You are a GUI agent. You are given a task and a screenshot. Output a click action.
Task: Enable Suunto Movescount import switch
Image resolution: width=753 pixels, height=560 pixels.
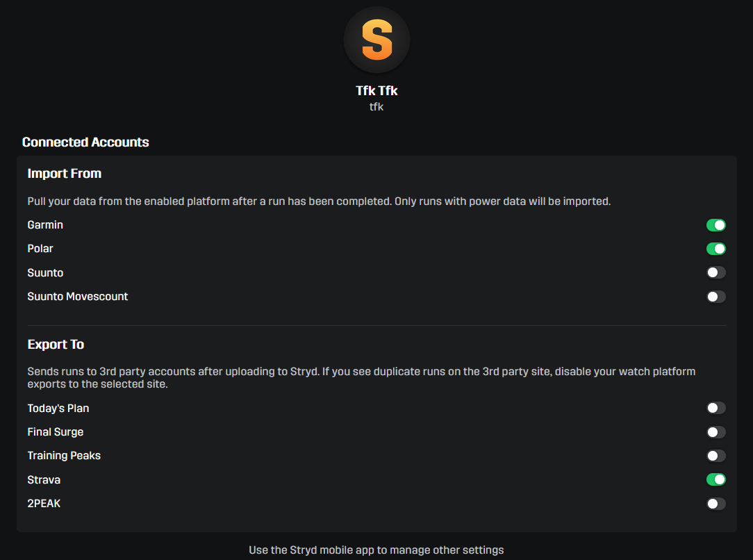click(x=715, y=297)
